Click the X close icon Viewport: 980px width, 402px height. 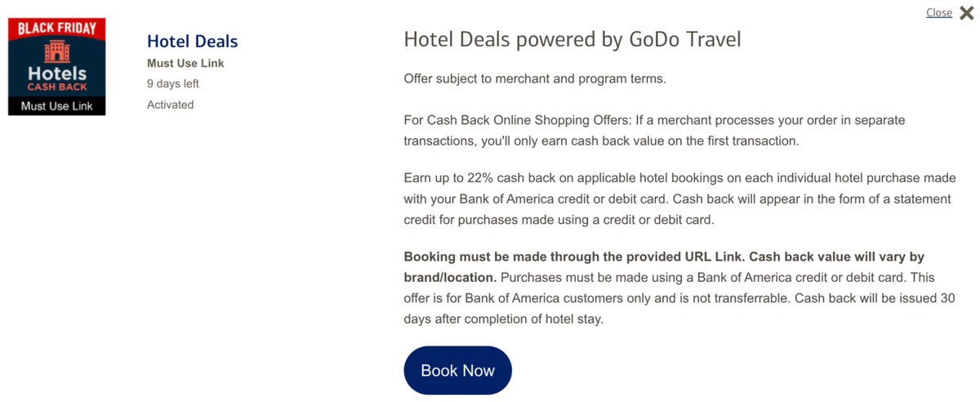966,12
